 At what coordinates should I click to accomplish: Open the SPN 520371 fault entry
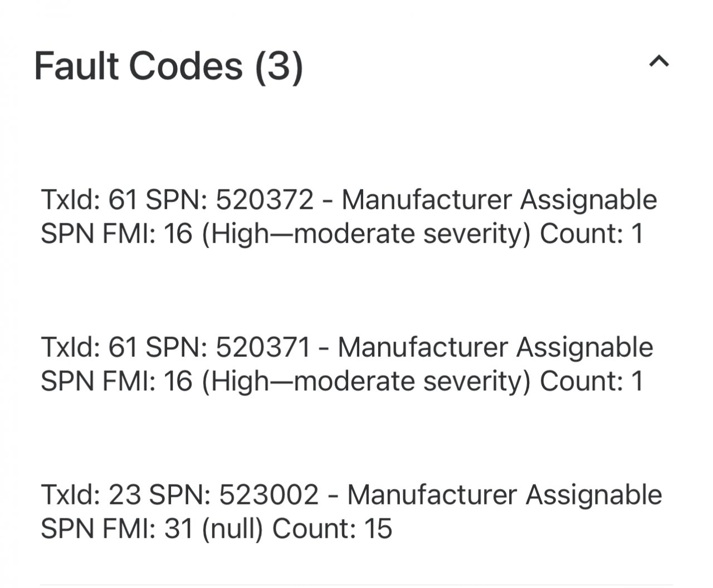[x=346, y=364]
